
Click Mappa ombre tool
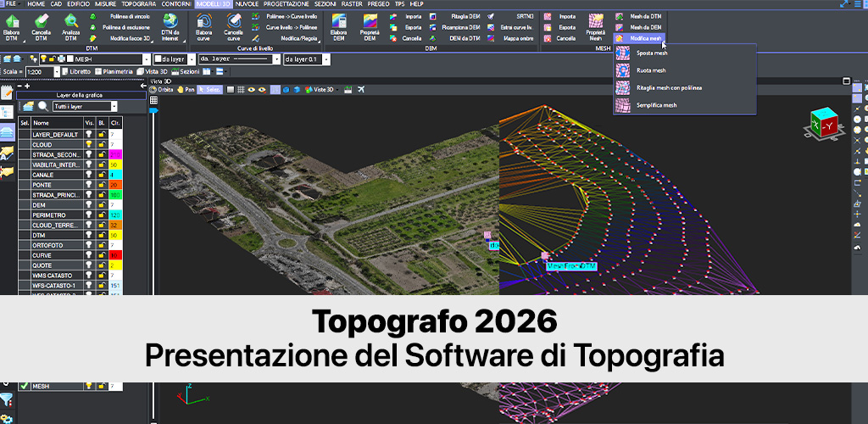[x=510, y=38]
